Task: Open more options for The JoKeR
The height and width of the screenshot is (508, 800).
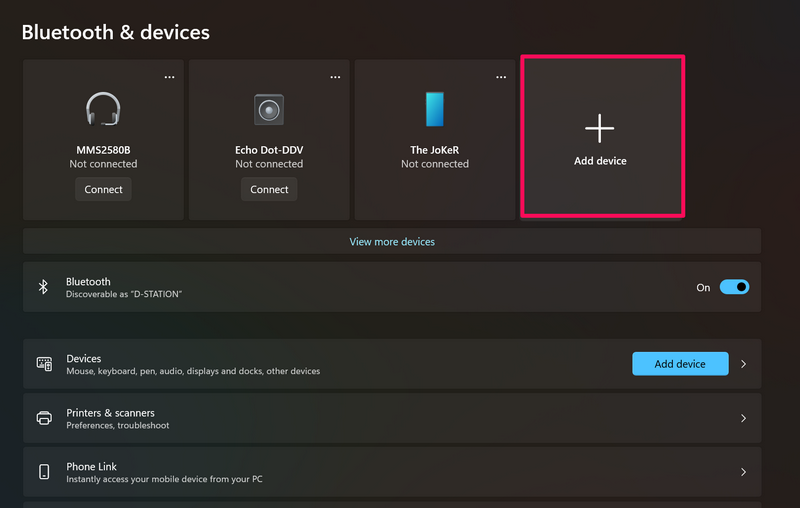Action: (x=500, y=76)
